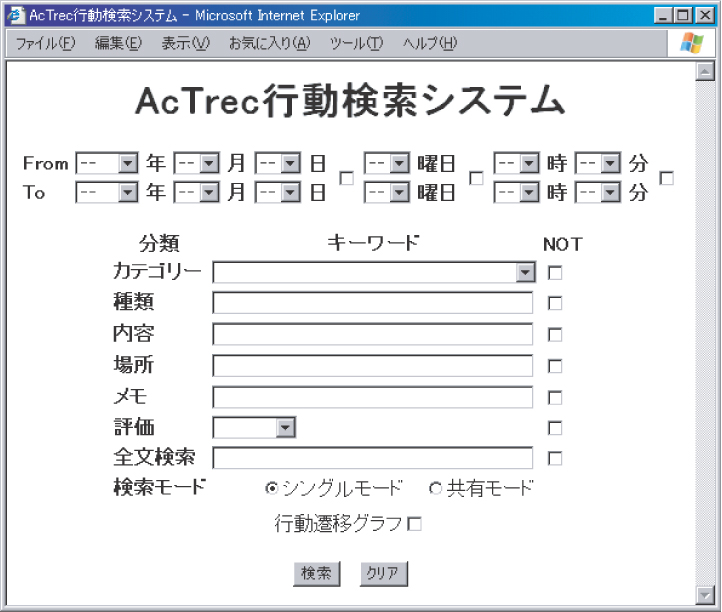
Task: Open the 表示(V) menu
Action: point(185,43)
